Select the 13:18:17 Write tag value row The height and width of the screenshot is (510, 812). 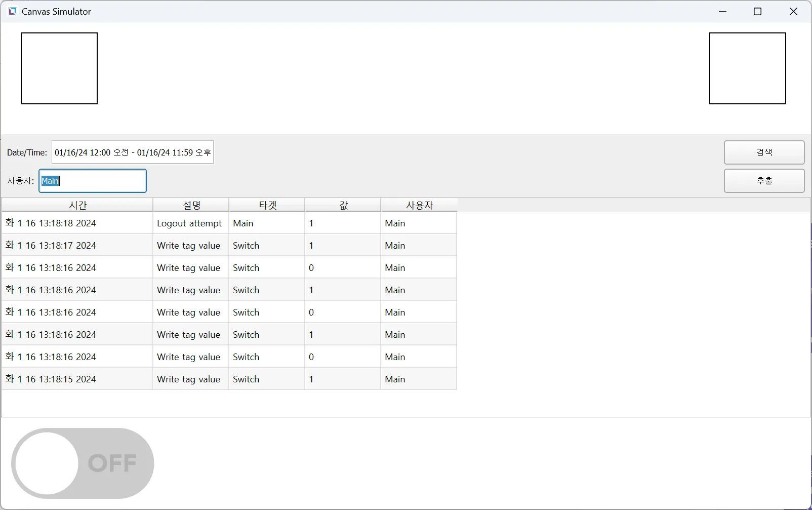click(188, 246)
